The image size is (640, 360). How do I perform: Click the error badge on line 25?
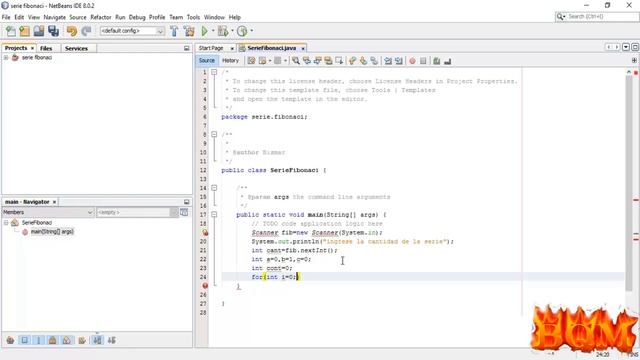click(x=205, y=286)
